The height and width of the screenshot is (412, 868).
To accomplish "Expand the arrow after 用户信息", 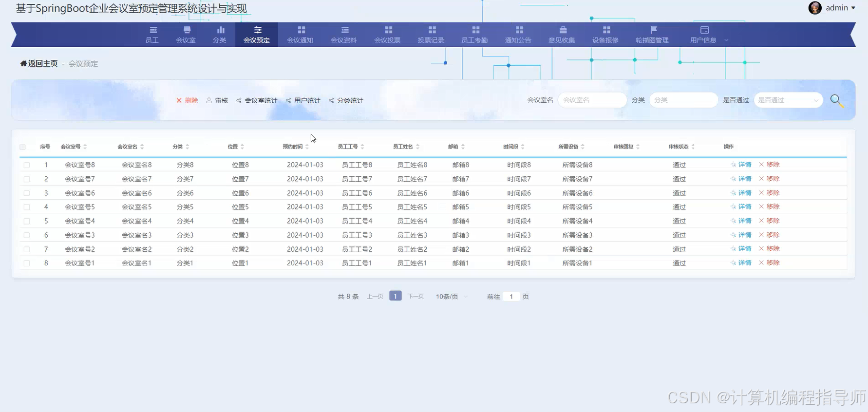I will point(726,40).
